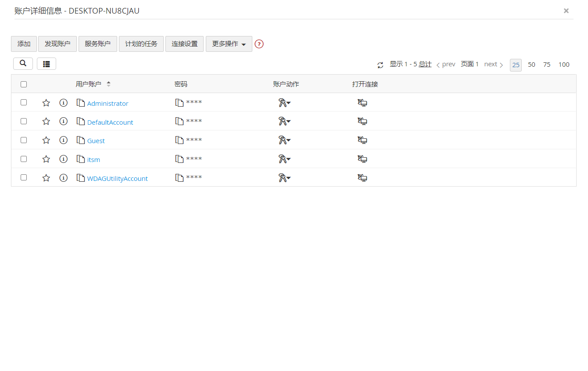The height and width of the screenshot is (371, 588).
Task: Open account actions menu for Administrator
Action: coord(285,103)
